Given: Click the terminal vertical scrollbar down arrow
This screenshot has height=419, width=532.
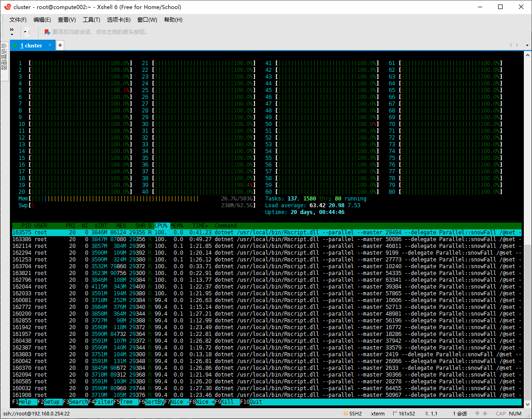Looking at the screenshot, I should 527,404.
